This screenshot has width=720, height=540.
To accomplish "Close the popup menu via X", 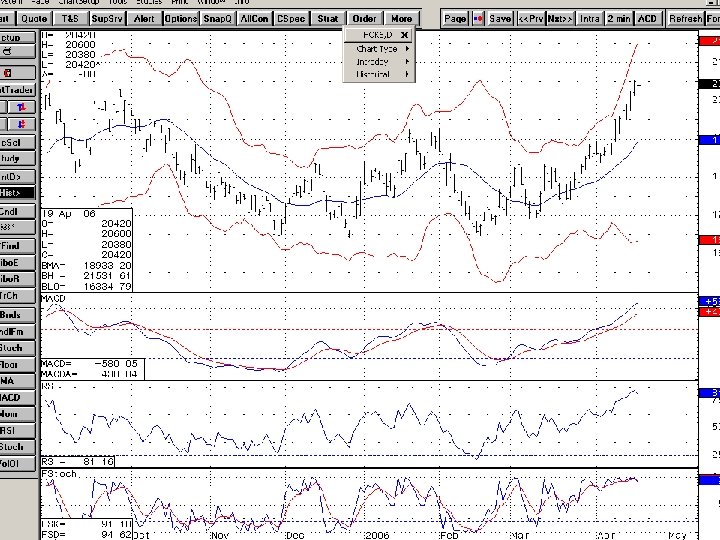I will [404, 35].
